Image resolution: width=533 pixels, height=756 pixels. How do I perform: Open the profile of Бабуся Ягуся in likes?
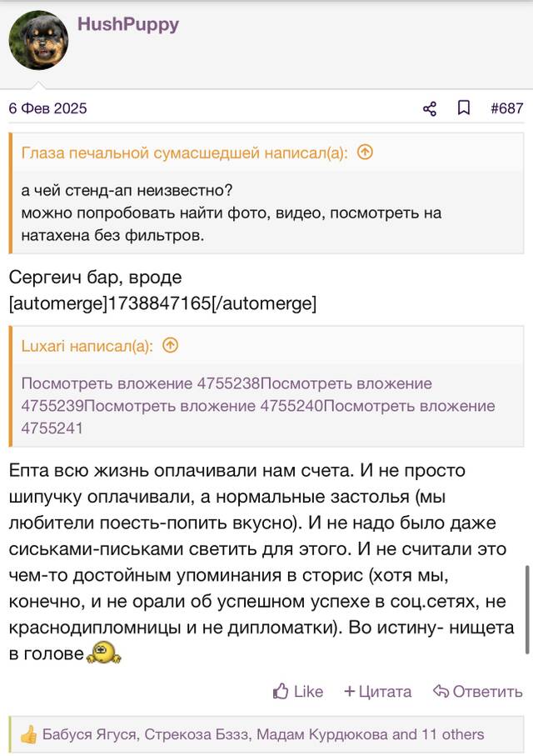tap(90, 733)
